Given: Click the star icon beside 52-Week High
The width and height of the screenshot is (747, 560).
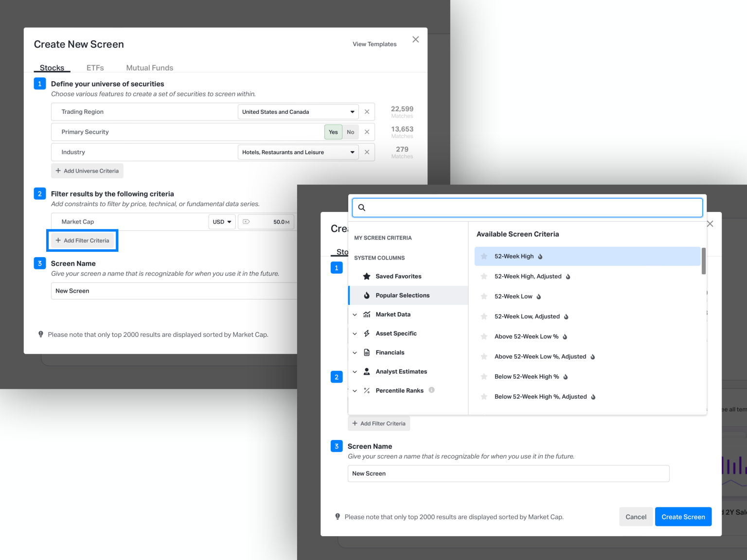Looking at the screenshot, I should 484,256.
